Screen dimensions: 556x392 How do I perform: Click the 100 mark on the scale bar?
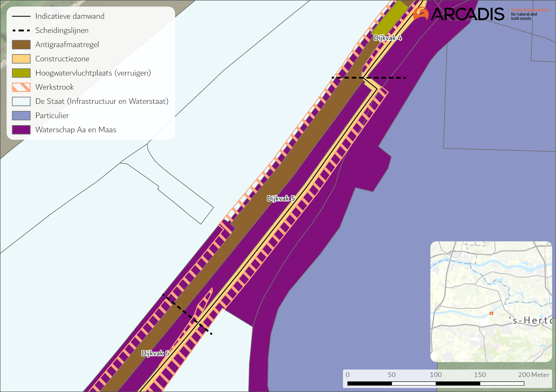click(436, 375)
